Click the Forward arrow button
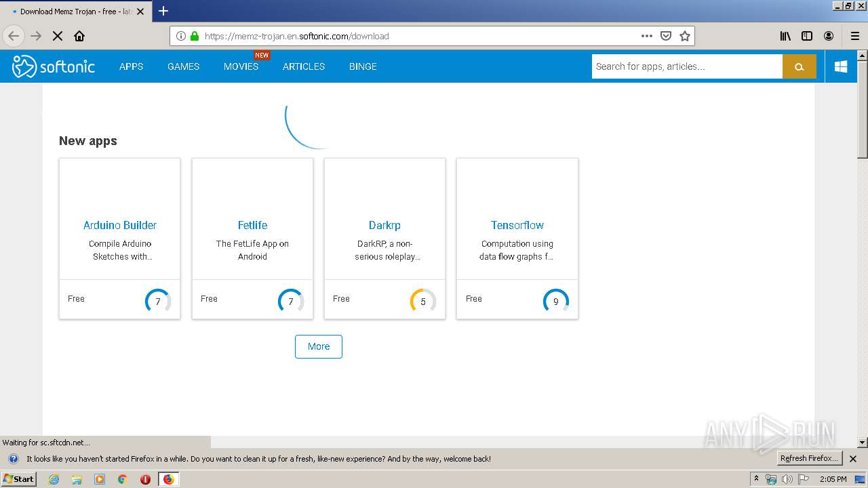Image resolution: width=868 pixels, height=488 pixels. (x=36, y=36)
